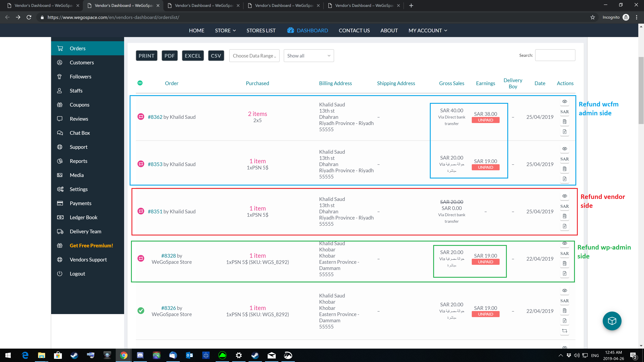
Task: View details eye icon for order #8326
Action: coord(565,290)
